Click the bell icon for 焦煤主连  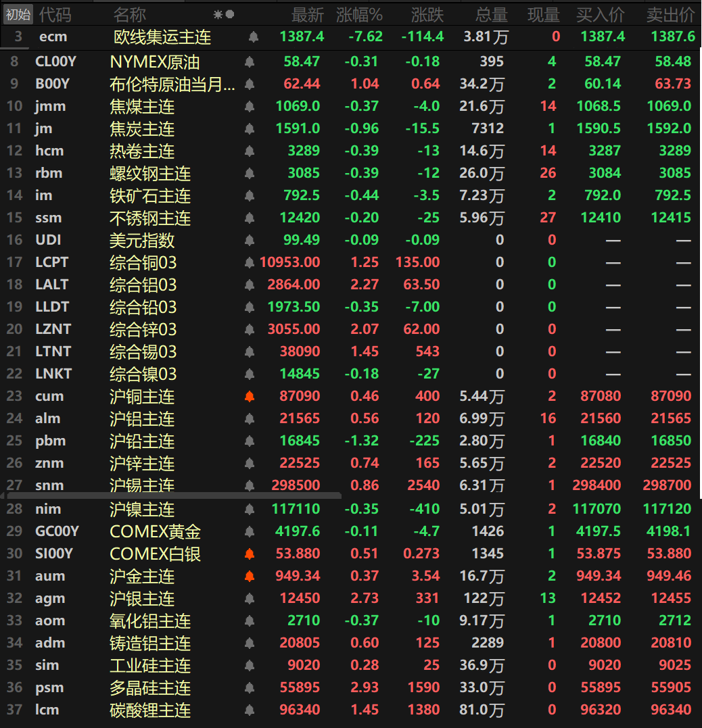point(249,105)
